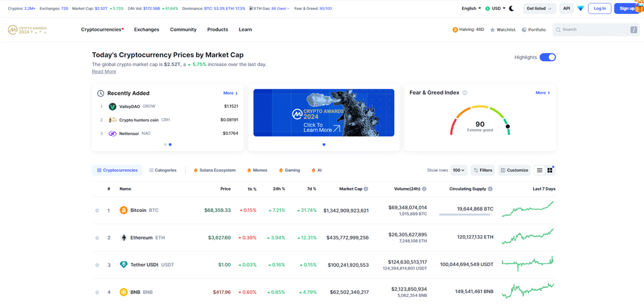Select the Solana Ecosystem tab
The width and height of the screenshot is (644, 305).
(x=214, y=170)
